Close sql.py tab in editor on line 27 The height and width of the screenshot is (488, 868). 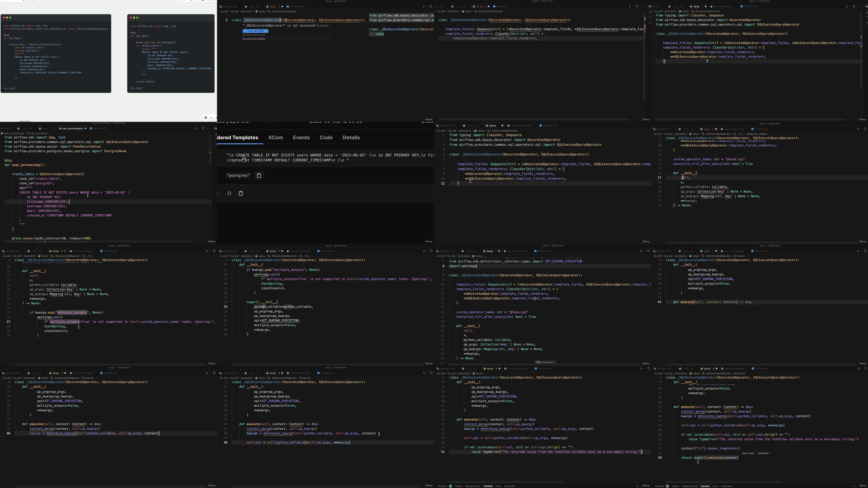(65, 251)
